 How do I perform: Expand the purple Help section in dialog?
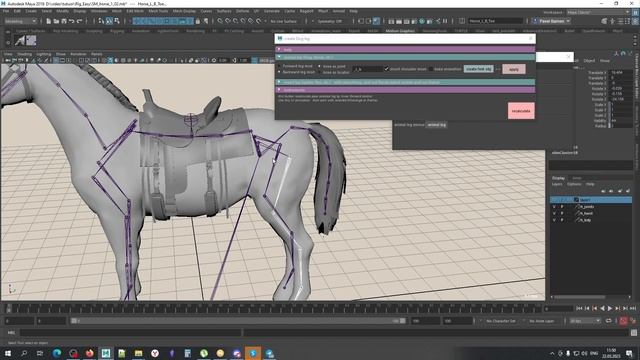[405, 49]
